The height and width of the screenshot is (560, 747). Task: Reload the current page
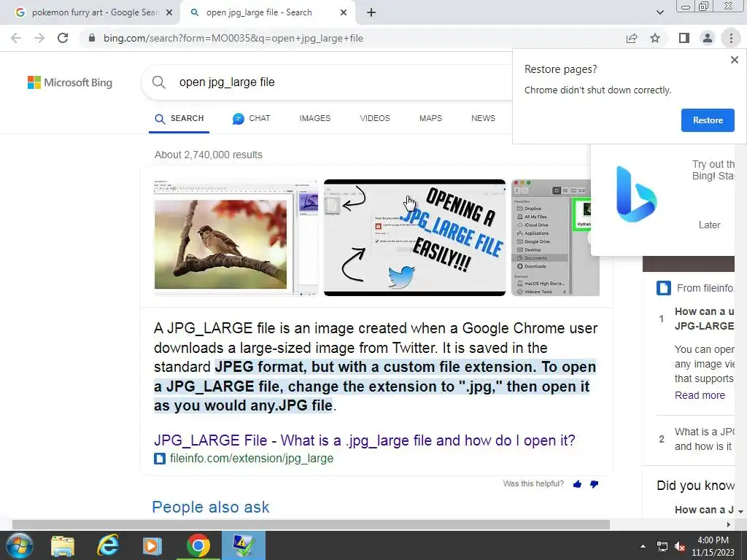point(63,38)
